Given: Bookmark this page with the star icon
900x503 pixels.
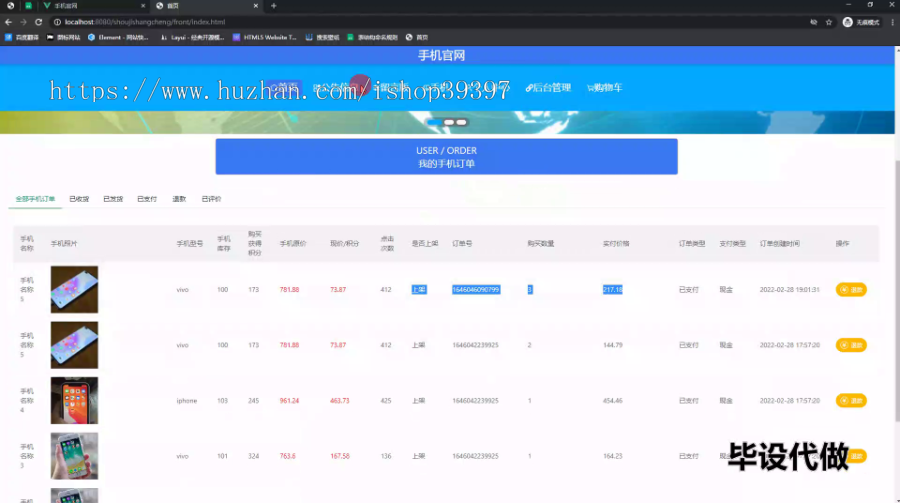Looking at the screenshot, I should click(829, 22).
